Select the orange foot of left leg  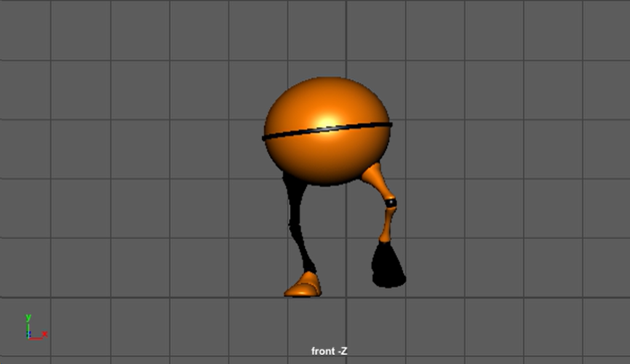click(x=303, y=285)
